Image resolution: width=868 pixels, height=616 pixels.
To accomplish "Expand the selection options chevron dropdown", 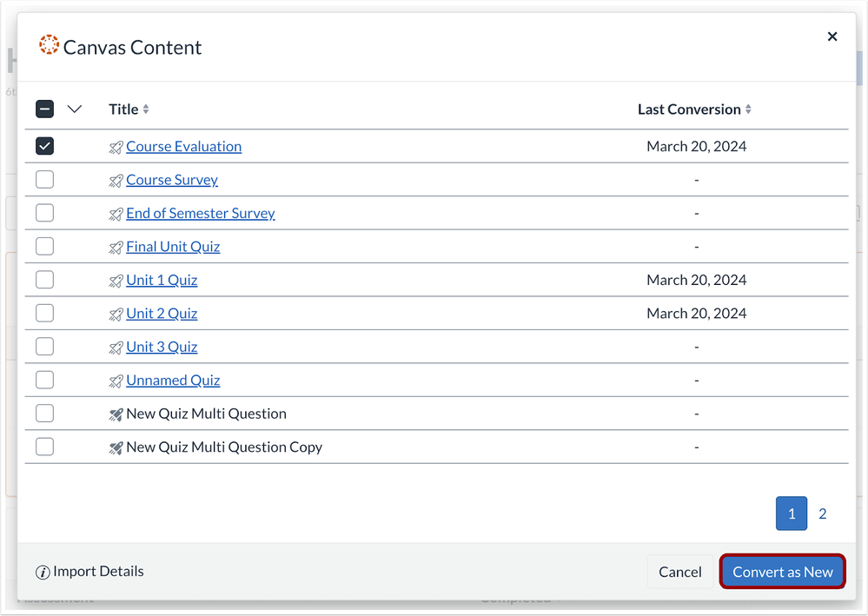I will pos(75,109).
